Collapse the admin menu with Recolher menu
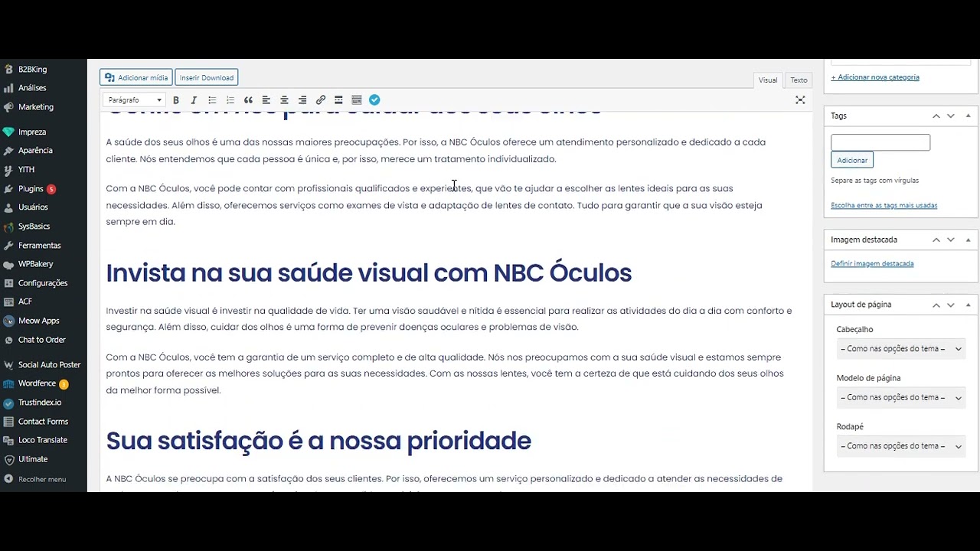This screenshot has width=980, height=551. tap(44, 479)
